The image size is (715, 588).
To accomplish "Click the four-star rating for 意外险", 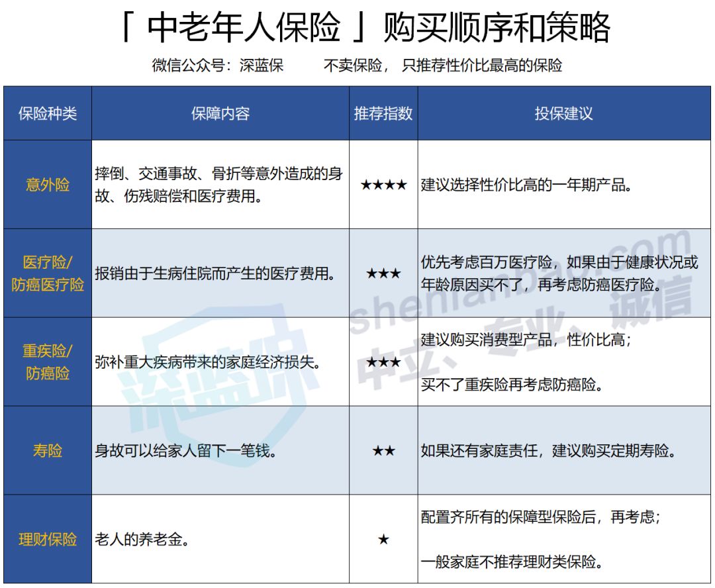I will pos(383,185).
